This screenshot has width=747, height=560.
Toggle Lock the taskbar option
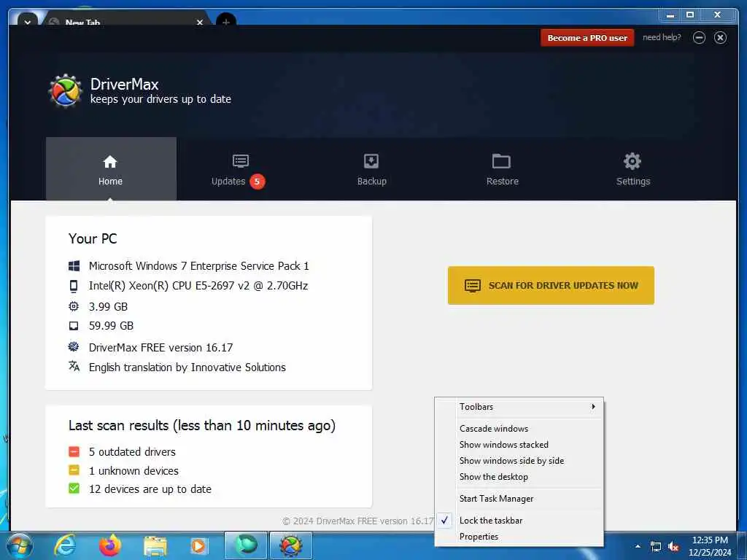(x=519, y=521)
